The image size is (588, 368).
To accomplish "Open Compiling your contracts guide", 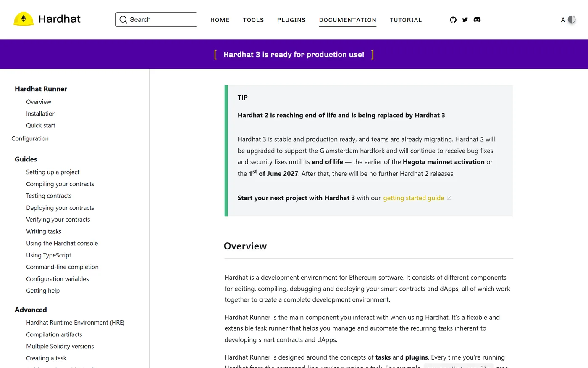I will click(x=60, y=184).
